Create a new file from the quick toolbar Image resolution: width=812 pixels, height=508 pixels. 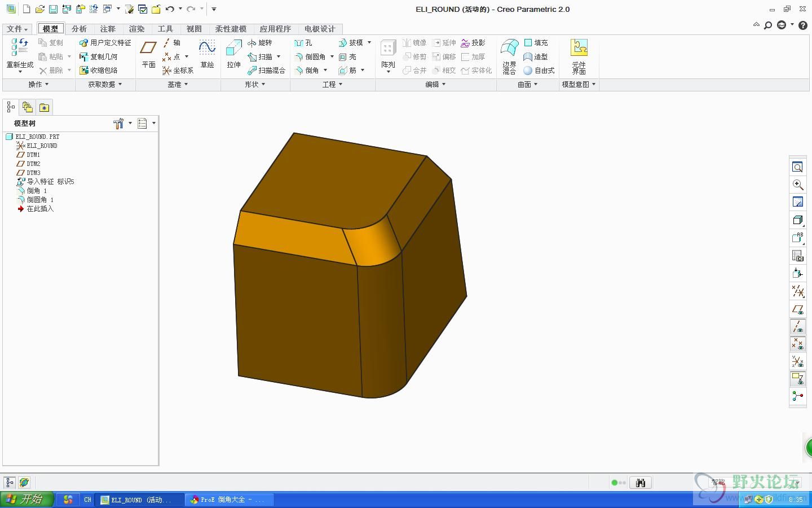click(x=26, y=9)
